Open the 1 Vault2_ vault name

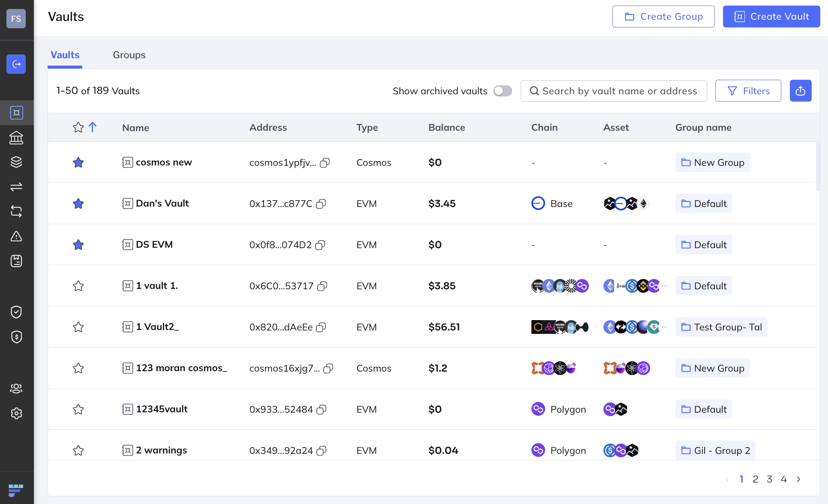pyautogui.click(x=157, y=327)
